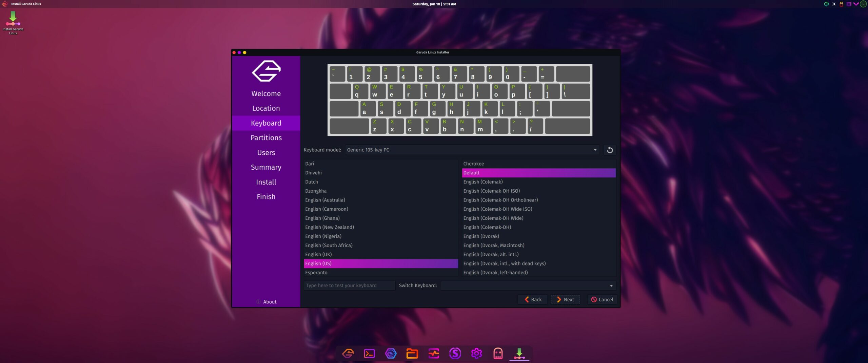Select English (Cameroon) layout
The height and width of the screenshot is (363, 868).
tap(381, 209)
